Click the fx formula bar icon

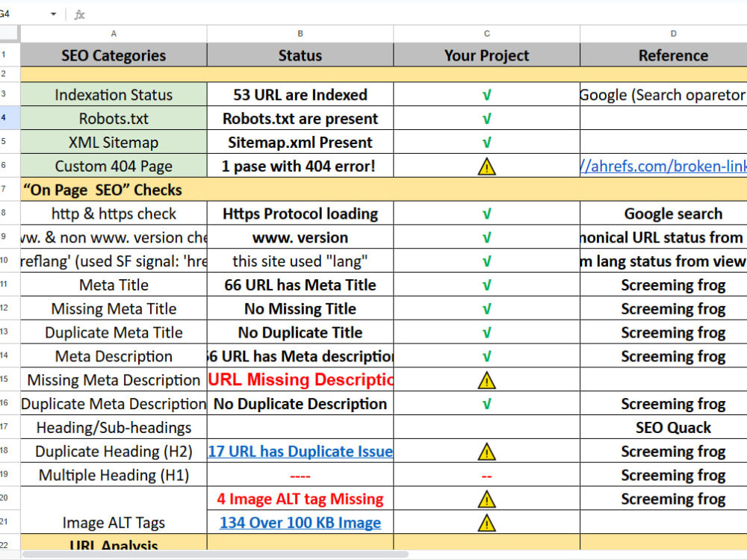coord(80,15)
